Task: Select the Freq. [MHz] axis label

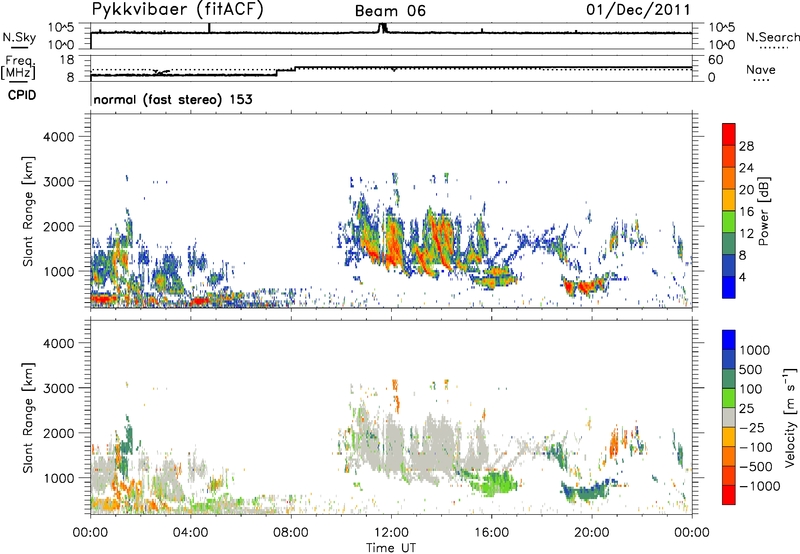Action: click(x=18, y=68)
